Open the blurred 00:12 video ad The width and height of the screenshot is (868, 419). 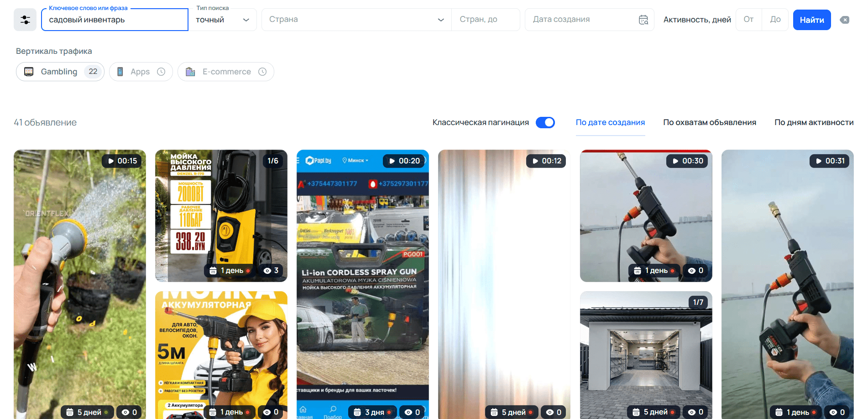(x=504, y=284)
